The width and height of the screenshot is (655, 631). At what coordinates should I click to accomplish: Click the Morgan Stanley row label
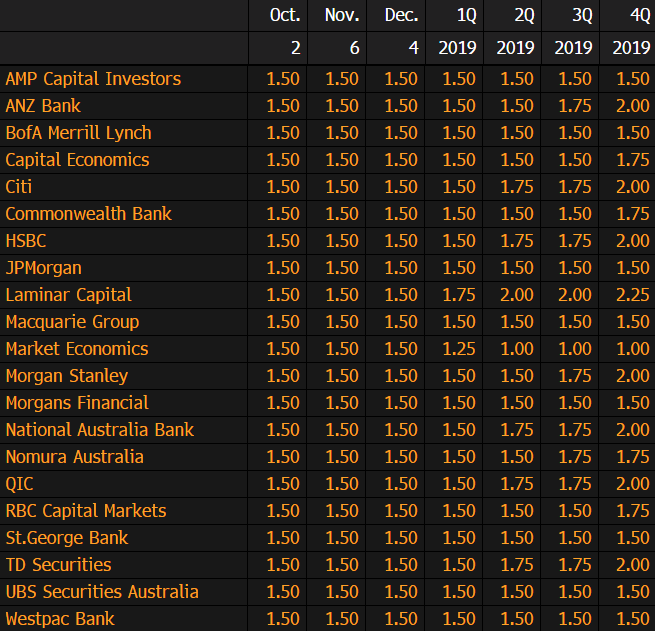coord(66,376)
